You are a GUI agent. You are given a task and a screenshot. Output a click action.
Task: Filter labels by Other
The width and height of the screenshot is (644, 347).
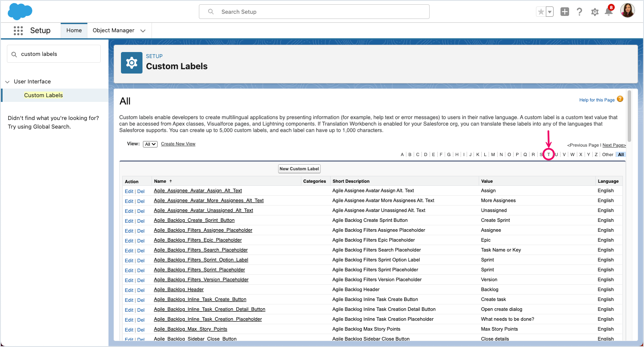(608, 154)
